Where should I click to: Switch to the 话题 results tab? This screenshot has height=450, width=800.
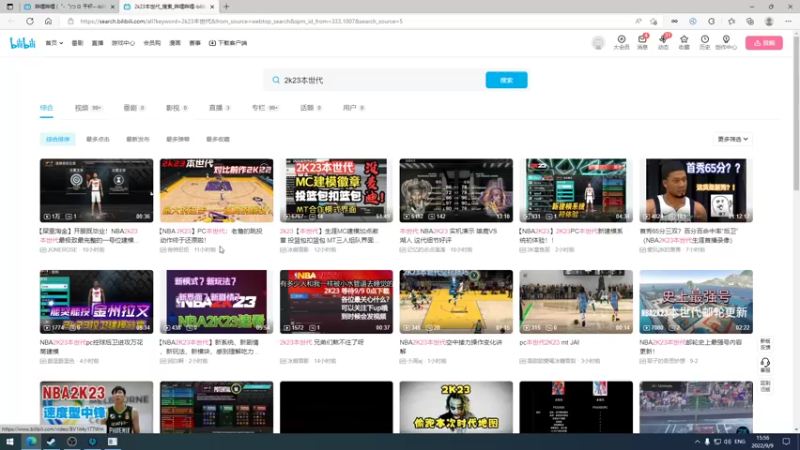click(311, 108)
